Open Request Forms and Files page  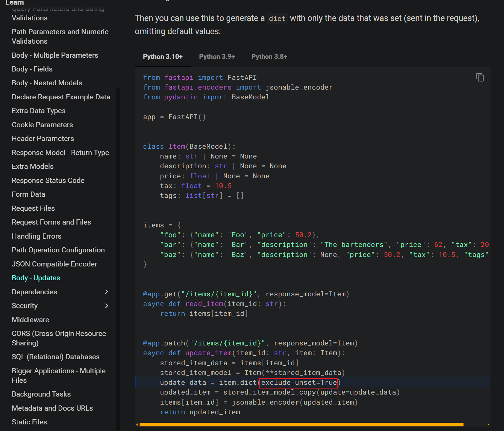(x=51, y=222)
